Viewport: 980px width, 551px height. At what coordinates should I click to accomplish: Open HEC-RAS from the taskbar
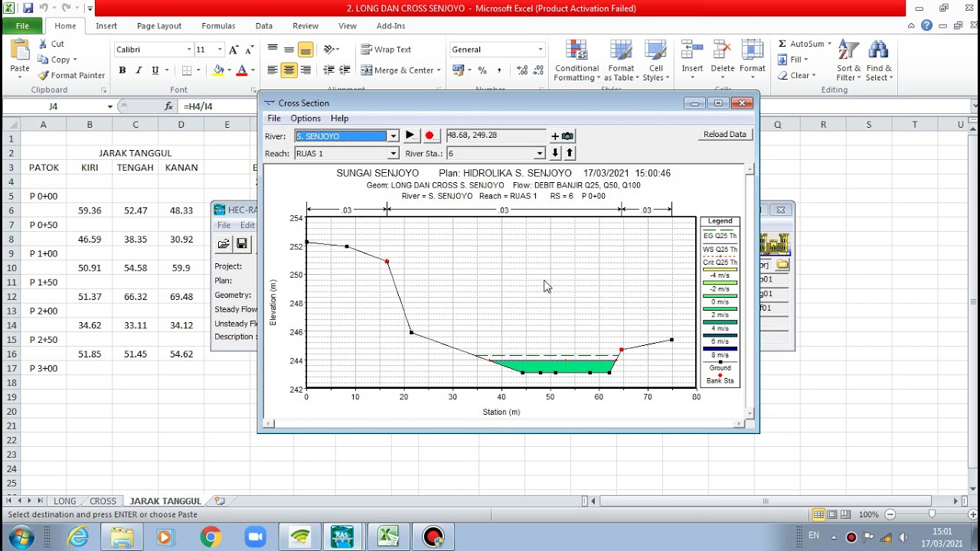coord(342,536)
